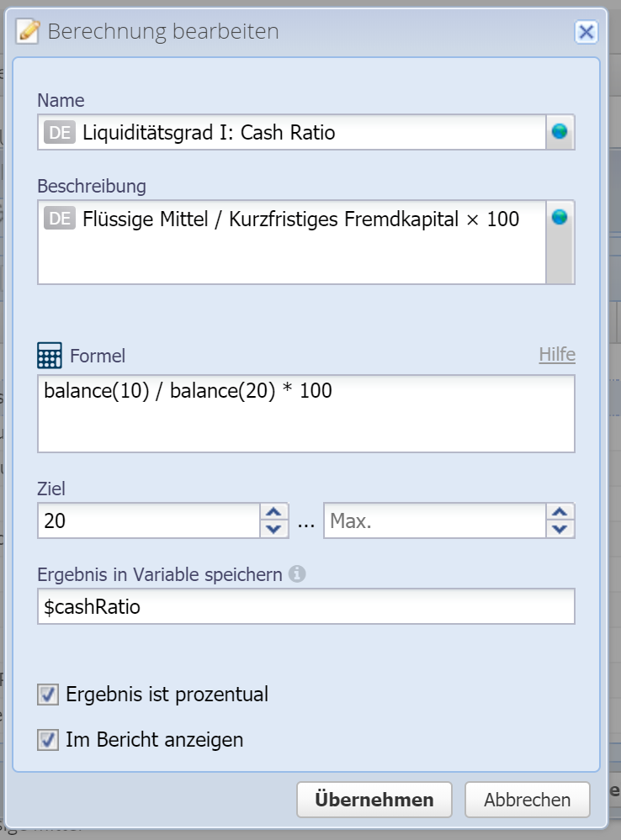The image size is (621, 840).
Task: Click the calculator icon next to Formel
Action: (50, 356)
